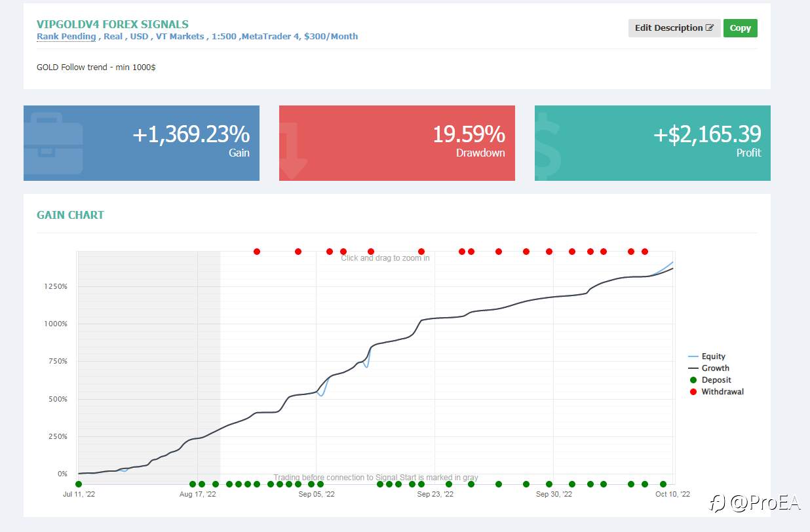Click the pencil icon in Edit Description
Image resolution: width=810 pixels, height=532 pixels.
pyautogui.click(x=710, y=28)
